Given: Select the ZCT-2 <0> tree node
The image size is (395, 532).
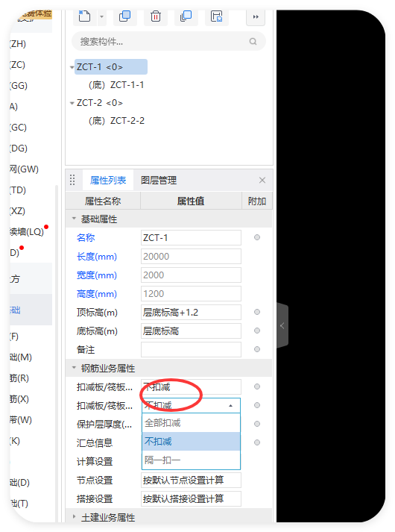Looking at the screenshot, I should pos(100,103).
